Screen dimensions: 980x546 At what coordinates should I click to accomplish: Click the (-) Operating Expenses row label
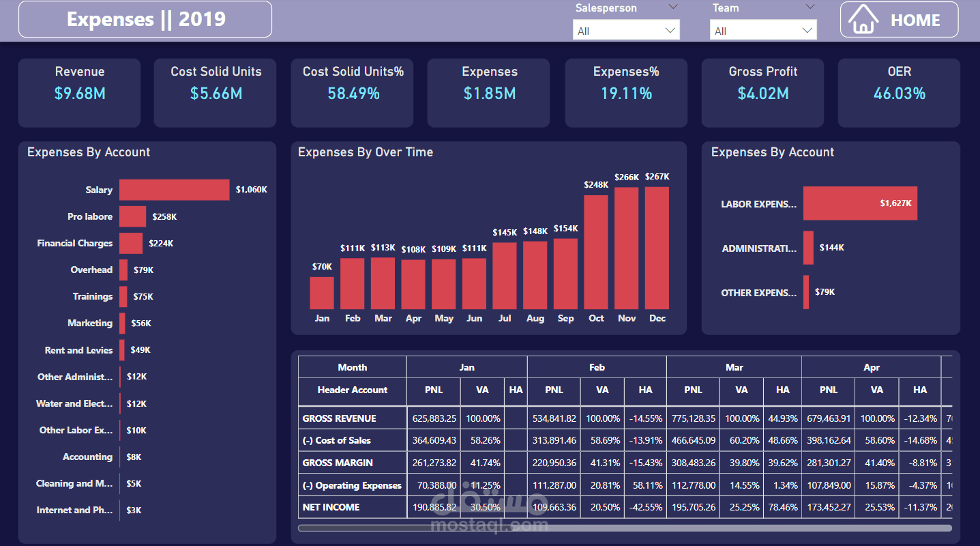(x=352, y=485)
